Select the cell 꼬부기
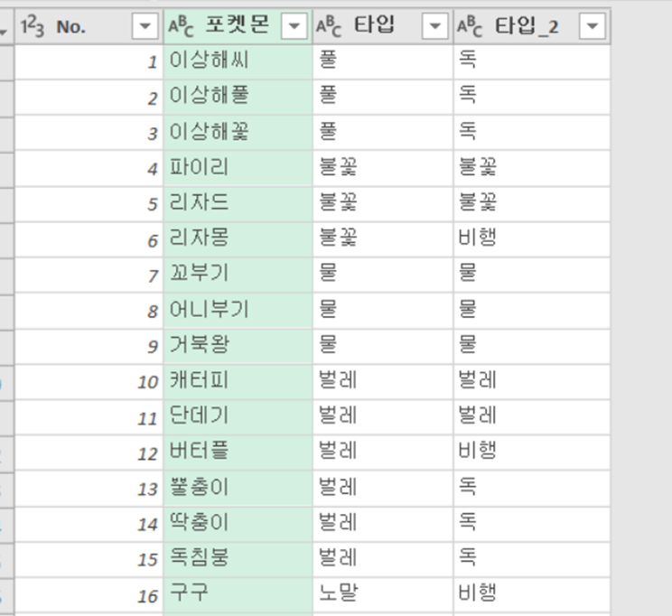The width and height of the screenshot is (672, 616). [238, 275]
